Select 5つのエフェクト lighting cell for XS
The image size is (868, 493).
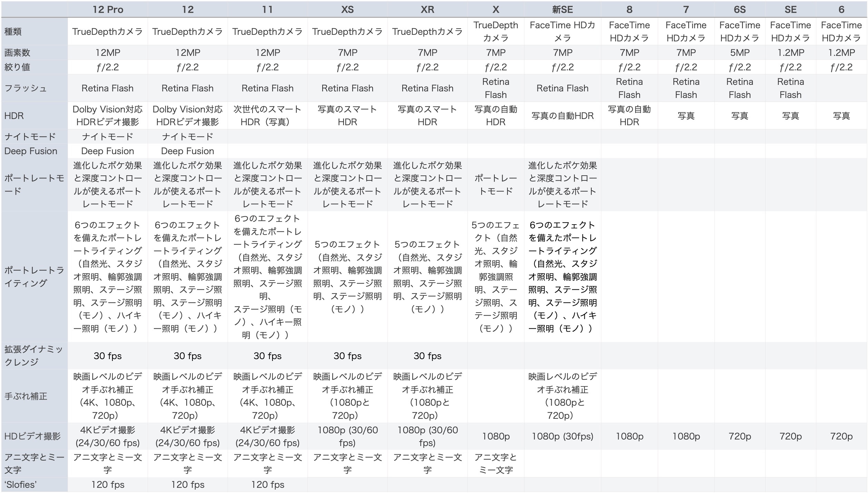click(x=347, y=276)
